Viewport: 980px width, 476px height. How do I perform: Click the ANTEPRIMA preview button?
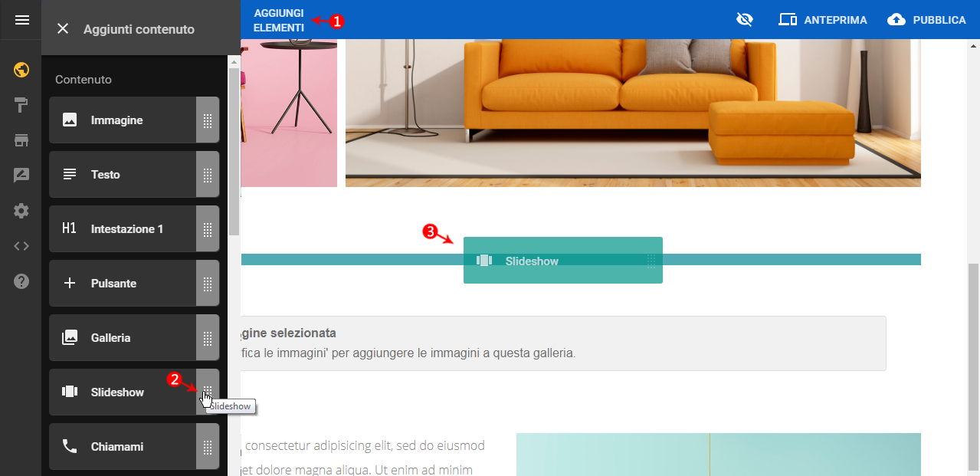823,20
